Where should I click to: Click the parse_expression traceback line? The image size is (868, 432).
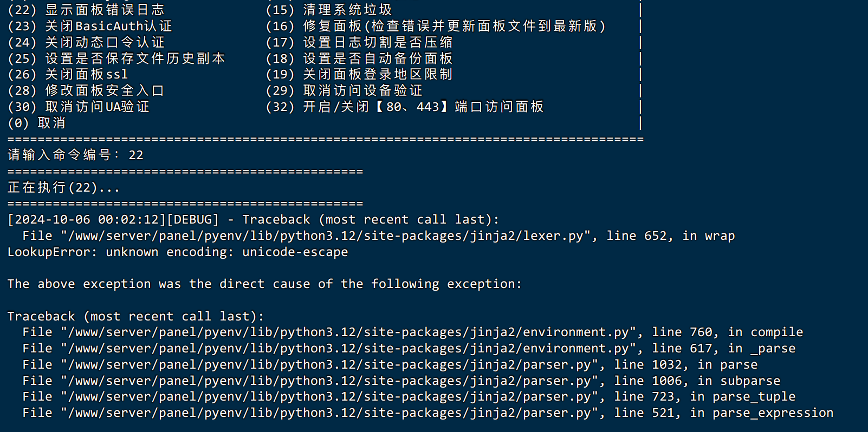point(428,413)
